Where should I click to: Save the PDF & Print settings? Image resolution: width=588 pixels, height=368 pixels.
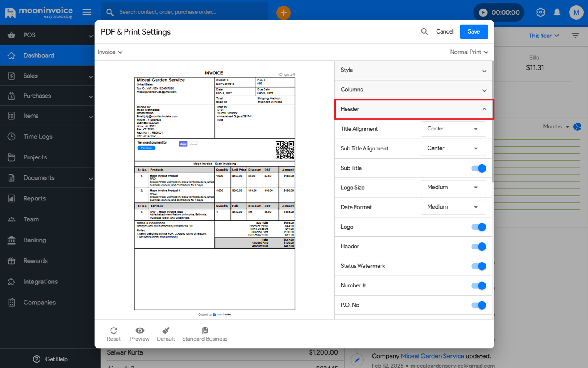coord(474,31)
